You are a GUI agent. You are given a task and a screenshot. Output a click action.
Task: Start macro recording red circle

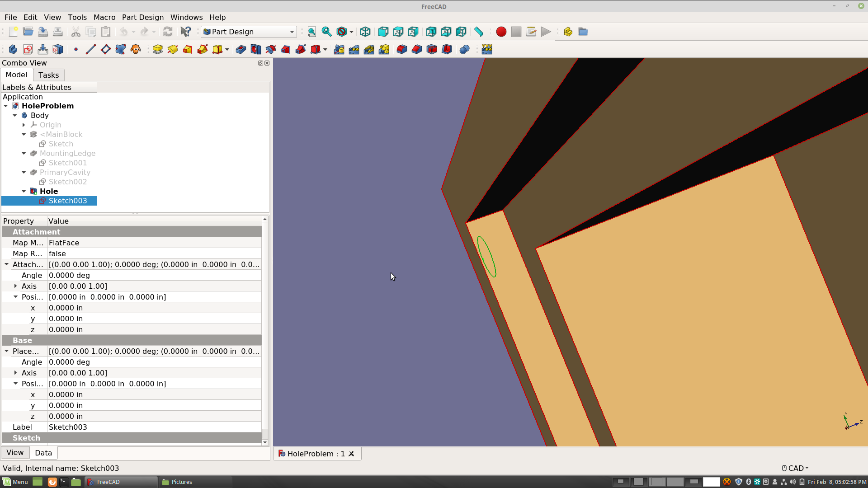click(501, 32)
